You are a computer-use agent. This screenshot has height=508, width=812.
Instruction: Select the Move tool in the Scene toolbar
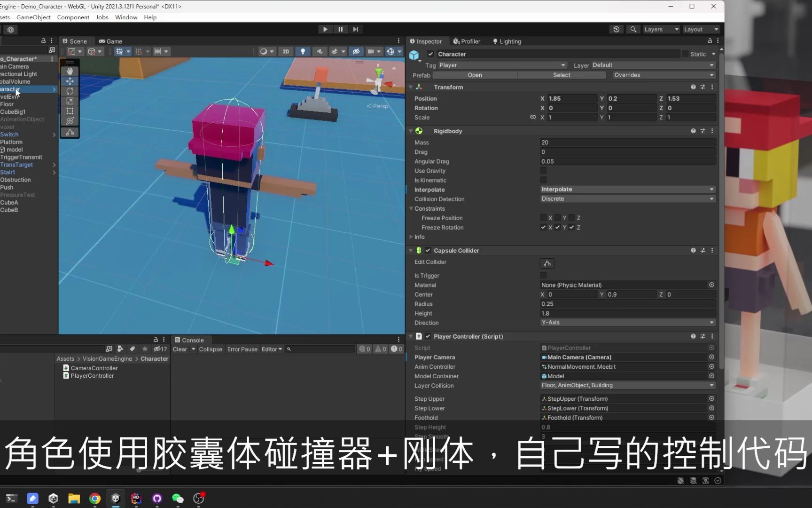click(70, 81)
